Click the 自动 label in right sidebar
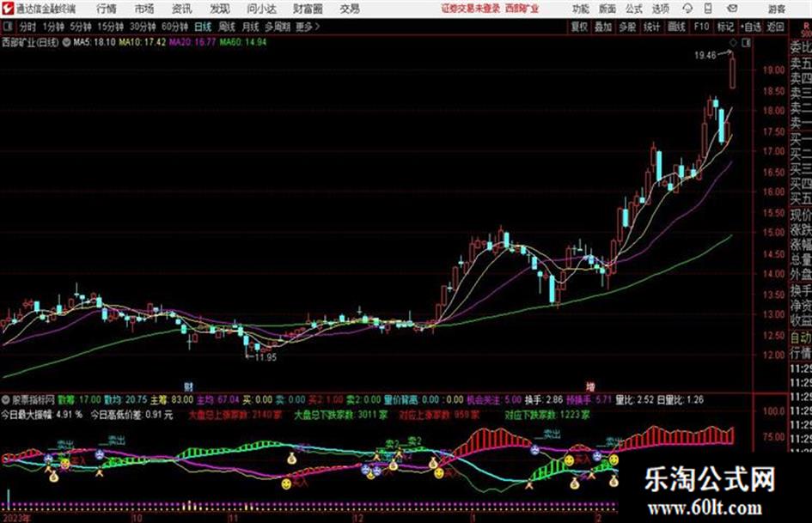This screenshot has width=812, height=523. 800,338
